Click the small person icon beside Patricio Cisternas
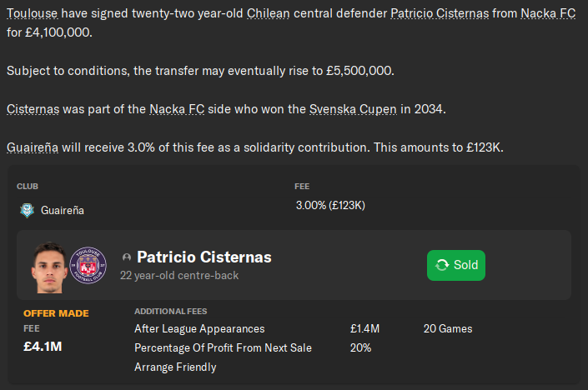 [x=127, y=257]
